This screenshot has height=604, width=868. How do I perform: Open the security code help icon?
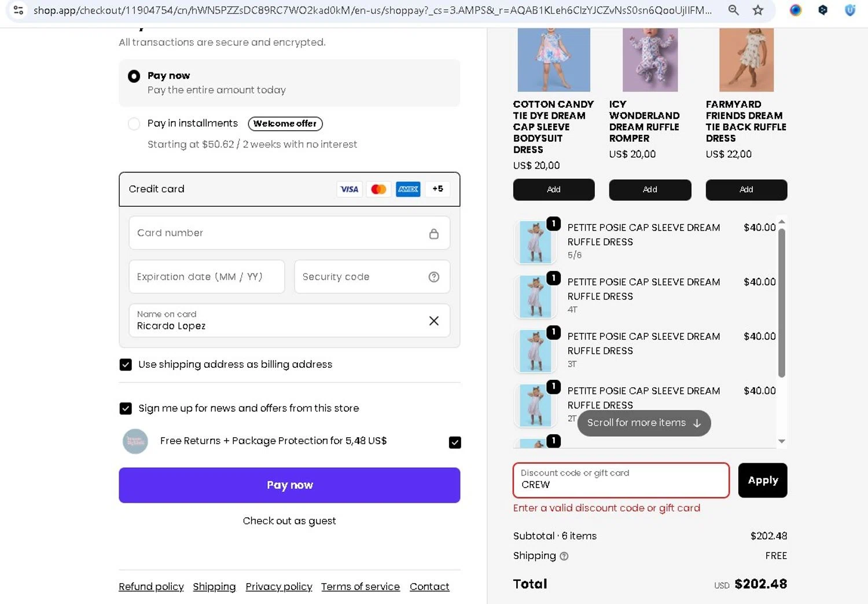tap(434, 277)
